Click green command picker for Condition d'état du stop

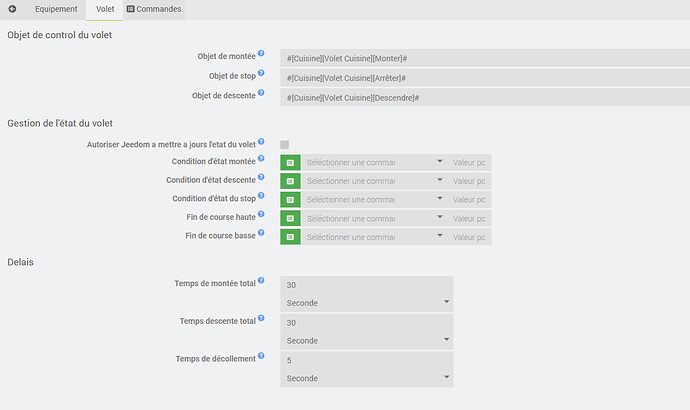290,200
